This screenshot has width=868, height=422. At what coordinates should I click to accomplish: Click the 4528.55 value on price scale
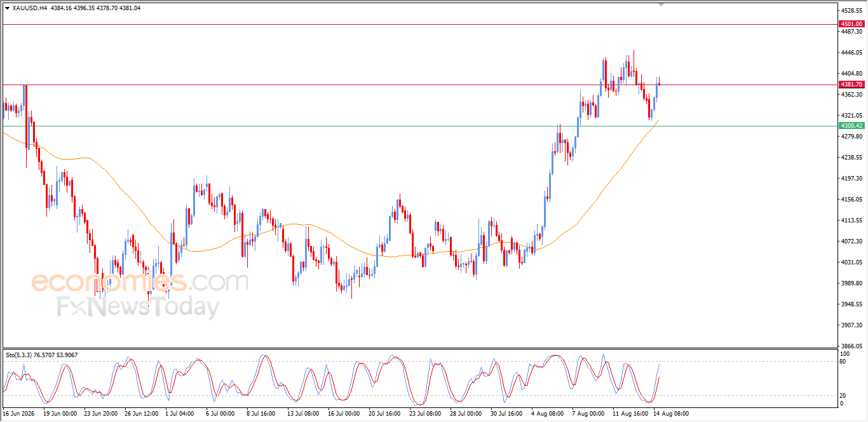[x=851, y=11]
